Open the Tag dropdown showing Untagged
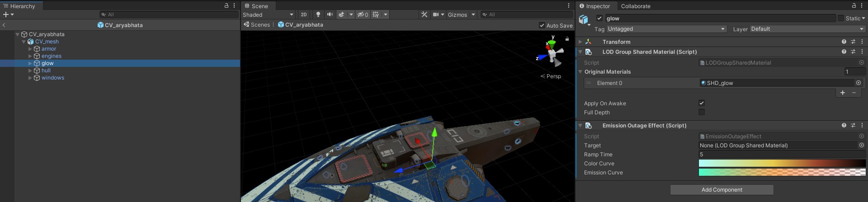This screenshot has width=868, height=202. tap(666, 29)
